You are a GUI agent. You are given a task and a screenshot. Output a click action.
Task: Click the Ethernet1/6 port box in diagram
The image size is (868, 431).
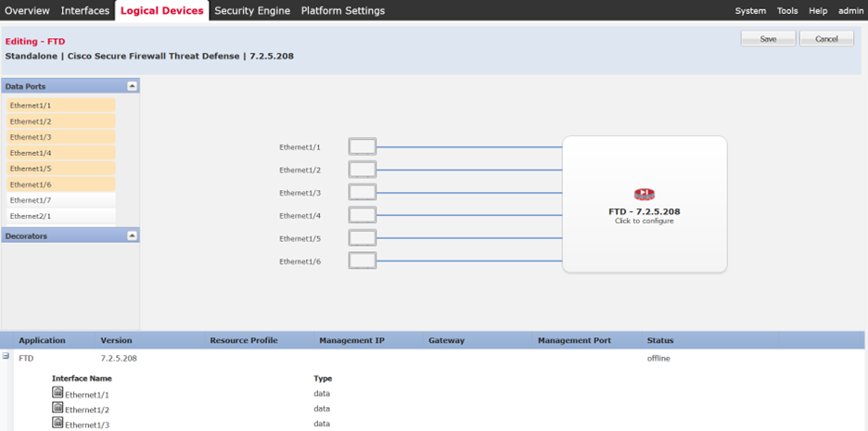click(362, 260)
